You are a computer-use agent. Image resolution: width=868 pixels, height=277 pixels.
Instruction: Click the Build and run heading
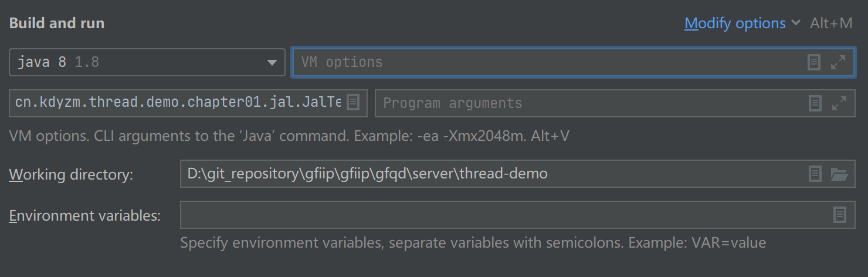point(57,23)
